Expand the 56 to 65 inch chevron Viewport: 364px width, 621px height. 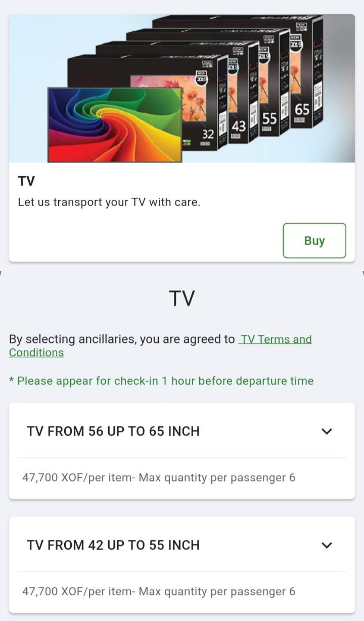(x=327, y=431)
